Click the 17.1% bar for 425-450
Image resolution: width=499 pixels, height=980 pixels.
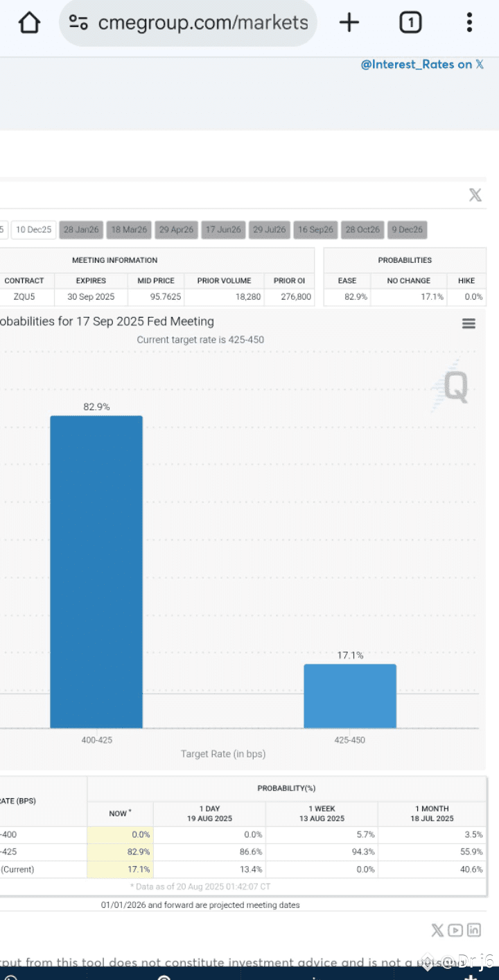350,696
